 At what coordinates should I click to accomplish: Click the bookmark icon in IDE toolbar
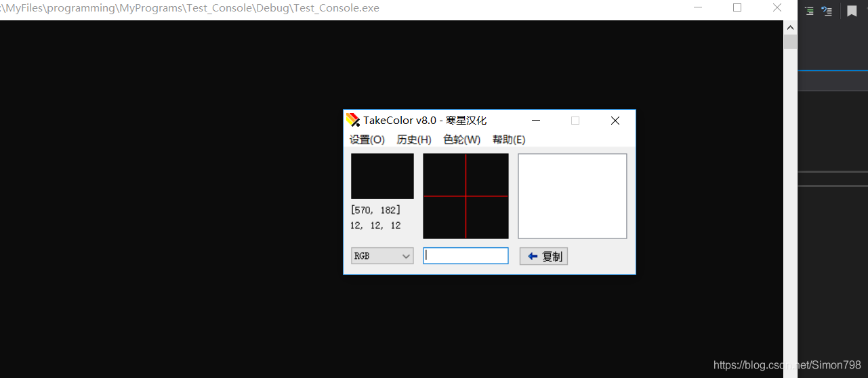852,11
